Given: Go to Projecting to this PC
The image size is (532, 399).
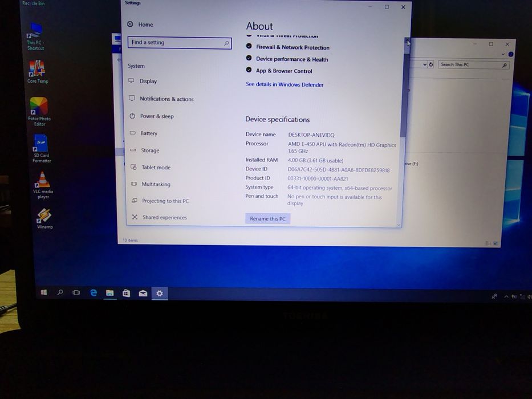Looking at the screenshot, I should tap(160, 201).
